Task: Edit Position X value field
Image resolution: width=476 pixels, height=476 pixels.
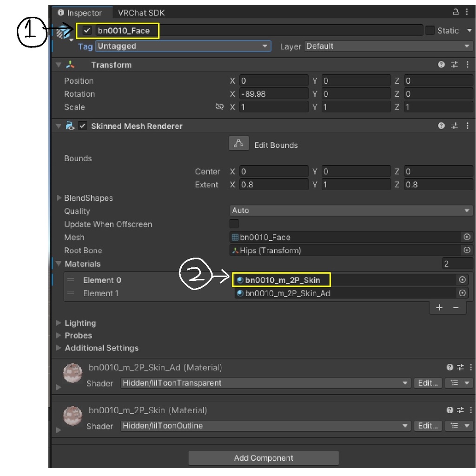Action: click(x=273, y=81)
